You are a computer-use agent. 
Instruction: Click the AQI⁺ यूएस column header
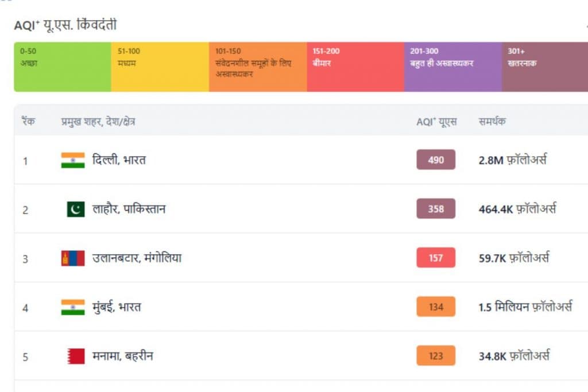pyautogui.click(x=436, y=122)
